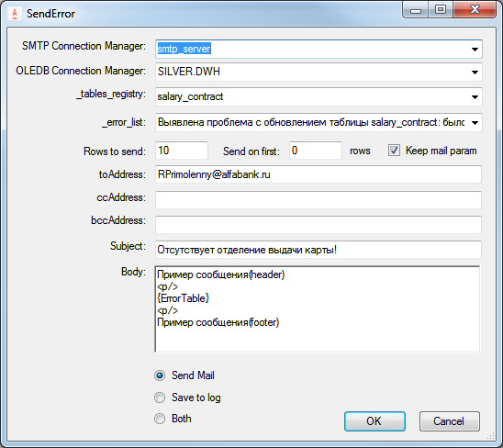This screenshot has height=448, width=503.
Task: Click the OK button
Action: [374, 421]
